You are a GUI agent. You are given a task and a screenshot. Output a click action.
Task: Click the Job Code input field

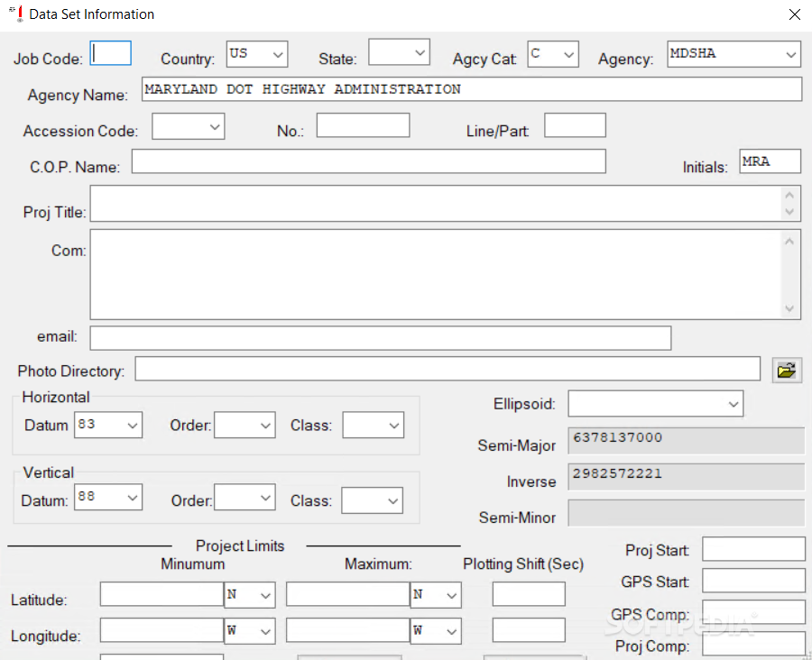[110, 53]
